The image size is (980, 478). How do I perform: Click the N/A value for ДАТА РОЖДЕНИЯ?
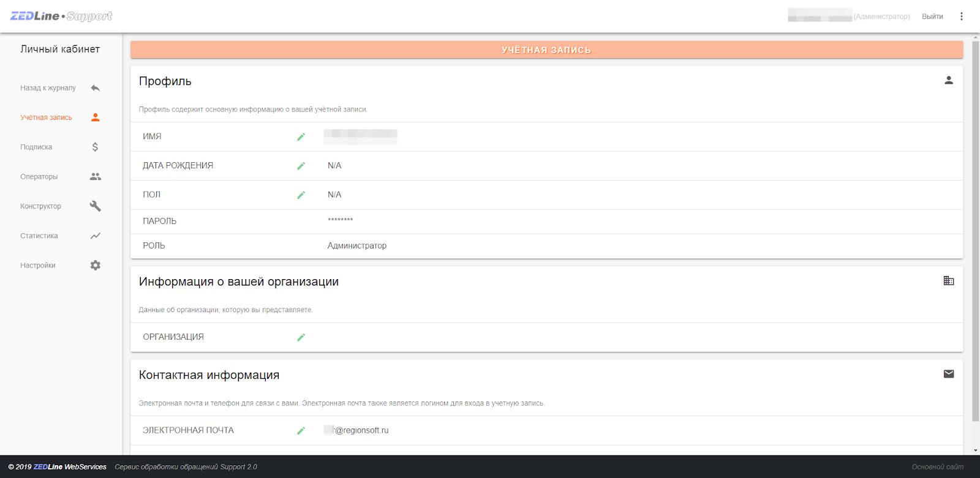334,166
